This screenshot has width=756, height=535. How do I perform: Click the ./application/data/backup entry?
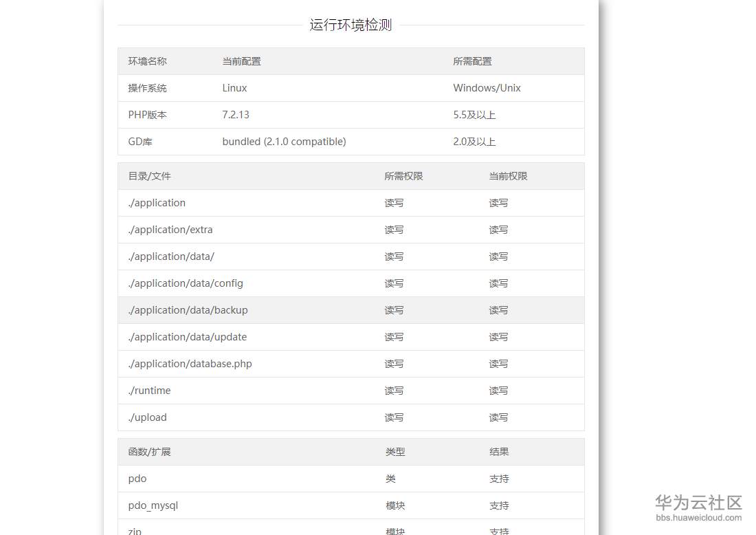[188, 310]
